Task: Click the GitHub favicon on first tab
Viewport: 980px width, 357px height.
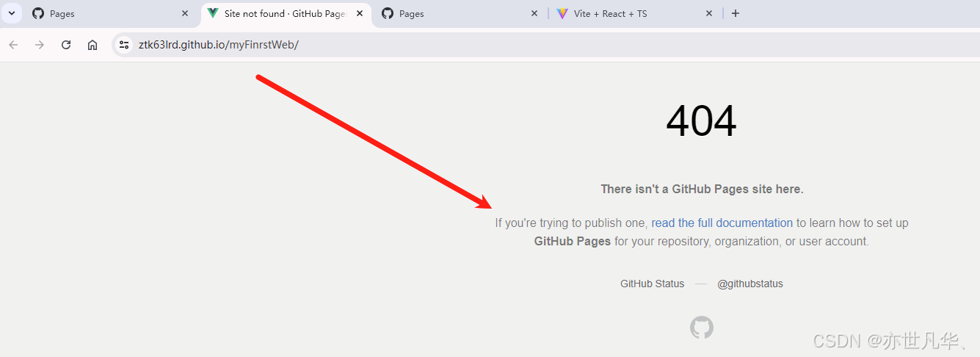Action: tap(38, 13)
